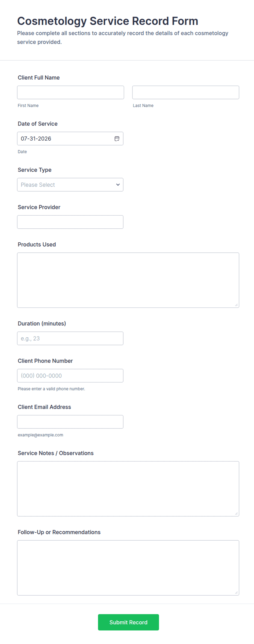Click Service Notes textarea resize corner

236,514
